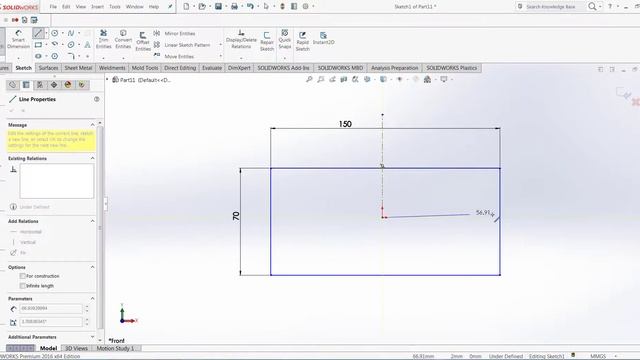Viewport: 640px width, 360px height.
Task: Open the ConfigurationManager panel tab
Action: coord(40,85)
